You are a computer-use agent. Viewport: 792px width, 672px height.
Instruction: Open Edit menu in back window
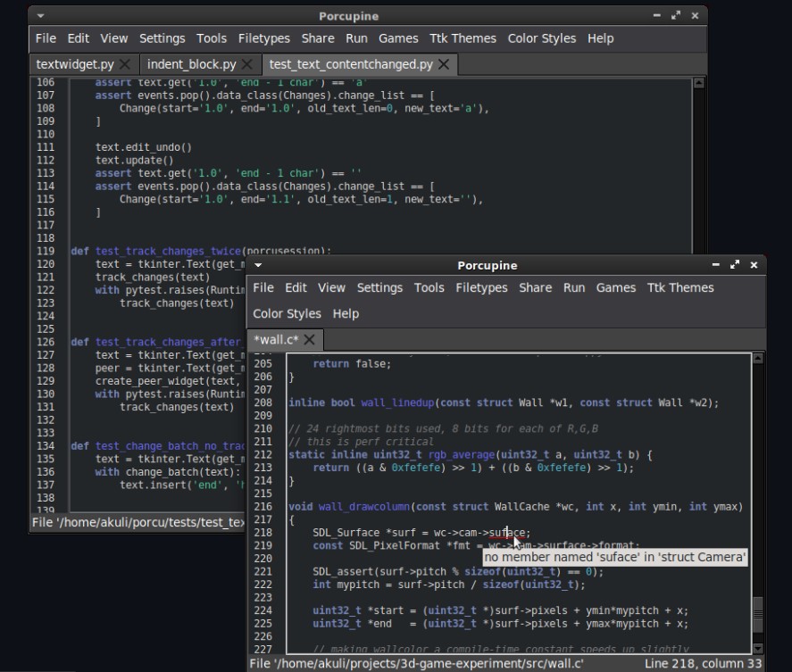pos(79,38)
